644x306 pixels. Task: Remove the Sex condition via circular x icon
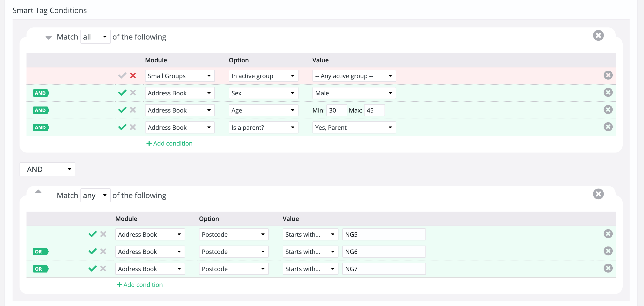point(608,92)
